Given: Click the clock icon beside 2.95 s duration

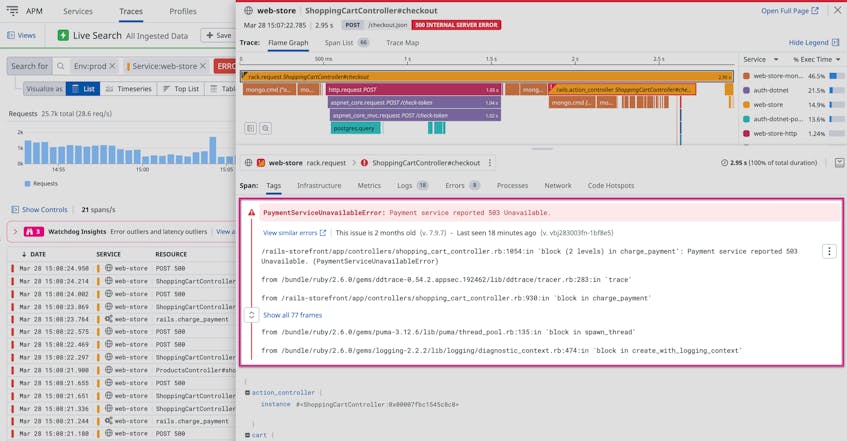Looking at the screenshot, I should click(x=724, y=163).
